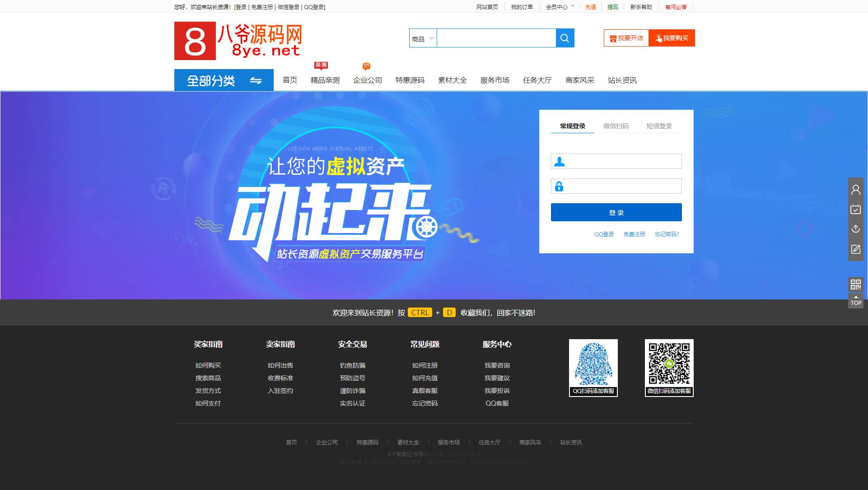The height and width of the screenshot is (490, 868).
Task: Open the 服务市场 navigation item
Action: [x=495, y=80]
